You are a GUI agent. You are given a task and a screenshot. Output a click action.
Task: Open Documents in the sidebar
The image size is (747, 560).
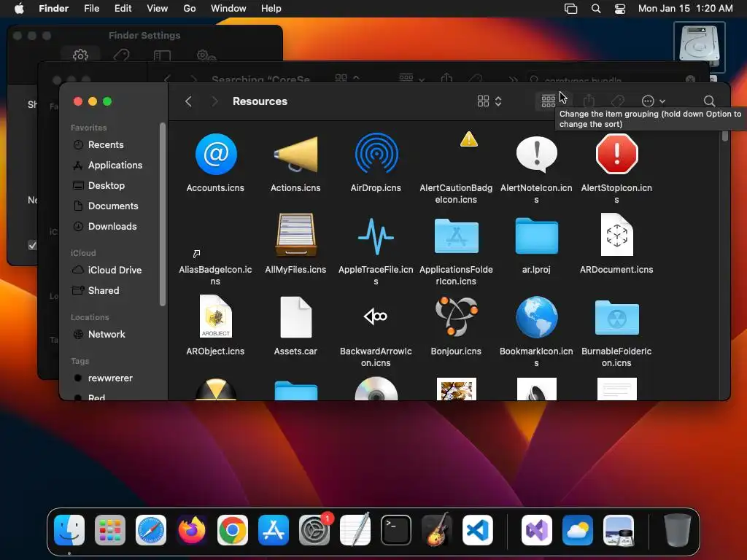tap(113, 206)
